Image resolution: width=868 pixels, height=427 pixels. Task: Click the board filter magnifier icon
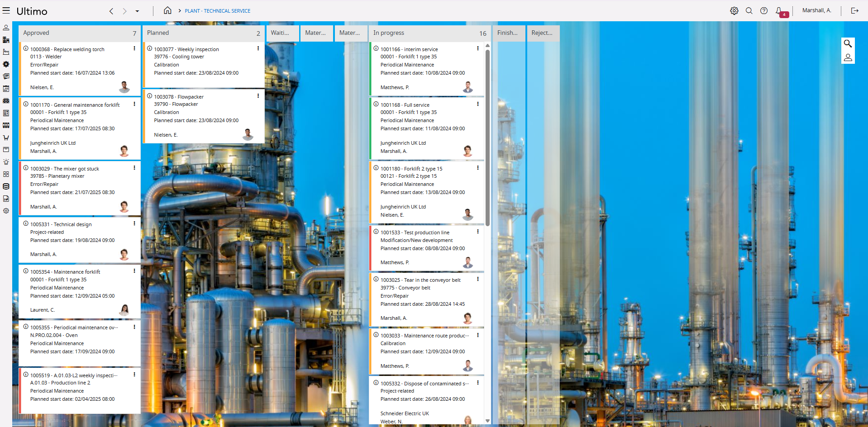pos(848,44)
